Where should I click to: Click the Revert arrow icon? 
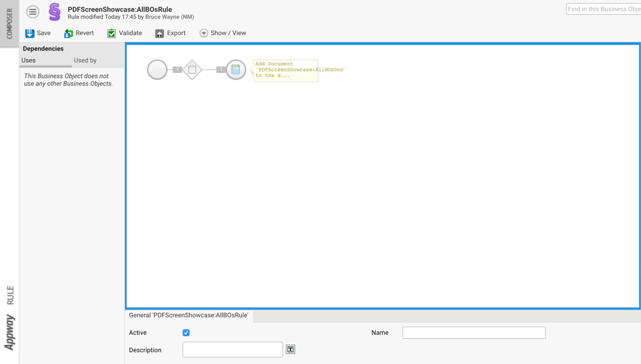coord(68,33)
